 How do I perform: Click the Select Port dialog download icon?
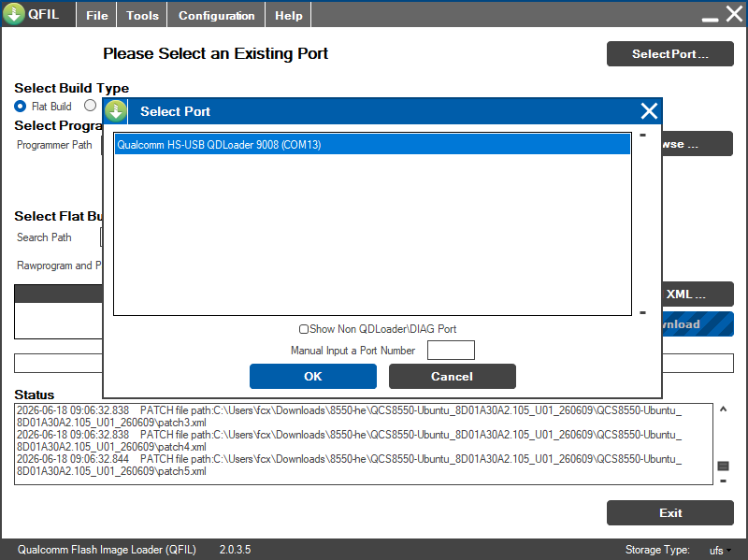tap(115, 111)
